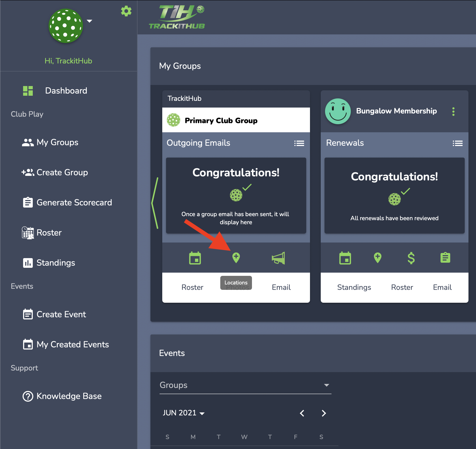
Task: Click the pickleball profile avatar
Action: tap(66, 26)
